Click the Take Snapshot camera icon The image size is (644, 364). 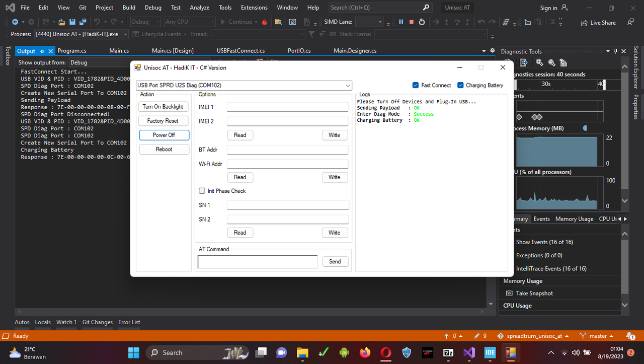(509, 293)
